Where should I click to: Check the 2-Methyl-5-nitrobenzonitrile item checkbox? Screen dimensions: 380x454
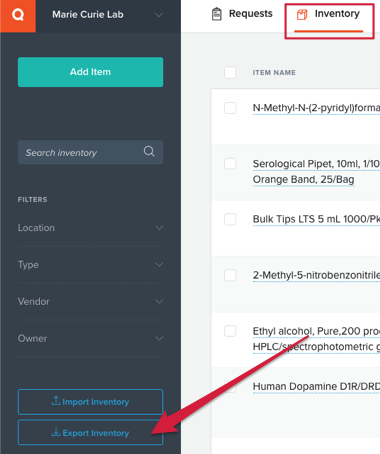click(x=230, y=275)
